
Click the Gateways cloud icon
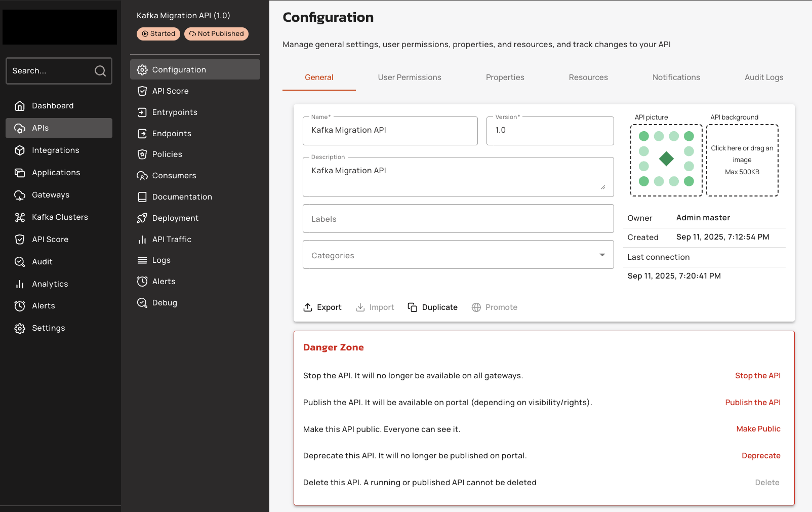20,195
